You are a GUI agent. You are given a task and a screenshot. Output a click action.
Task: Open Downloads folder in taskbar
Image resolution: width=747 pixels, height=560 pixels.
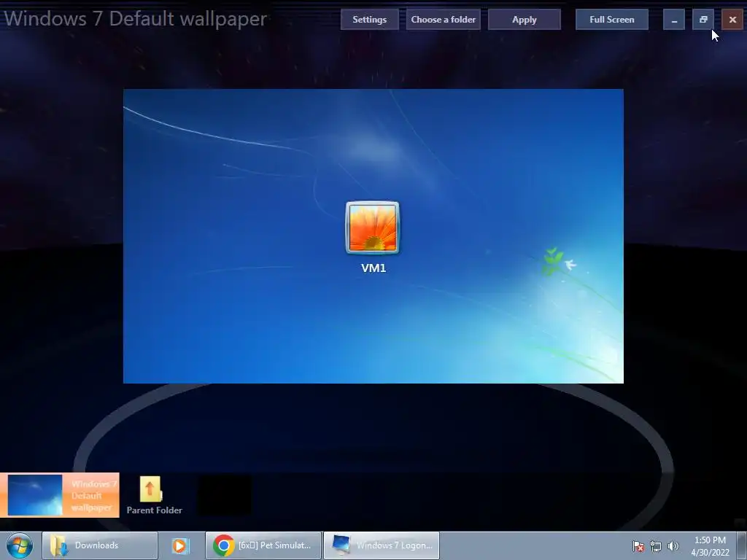click(99, 545)
